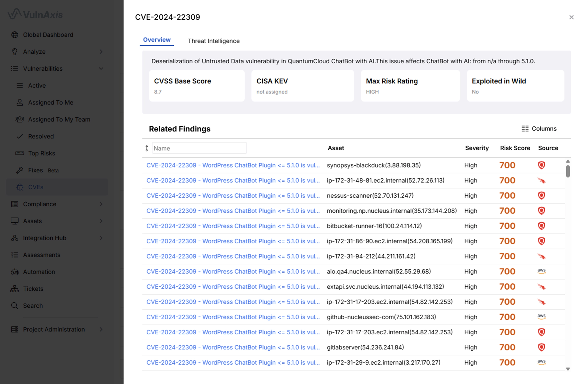Click the Name filter input field
Viewport: 588px width, 384px height.
pyautogui.click(x=199, y=148)
